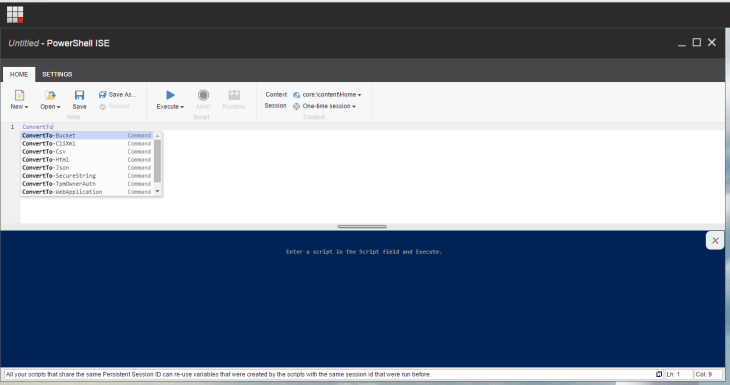Click the Session label
This screenshot has height=385, width=730.
pos(275,106)
